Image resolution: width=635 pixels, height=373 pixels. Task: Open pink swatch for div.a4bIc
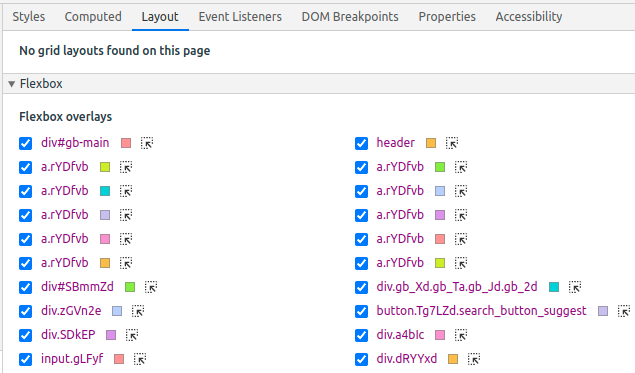pos(440,335)
